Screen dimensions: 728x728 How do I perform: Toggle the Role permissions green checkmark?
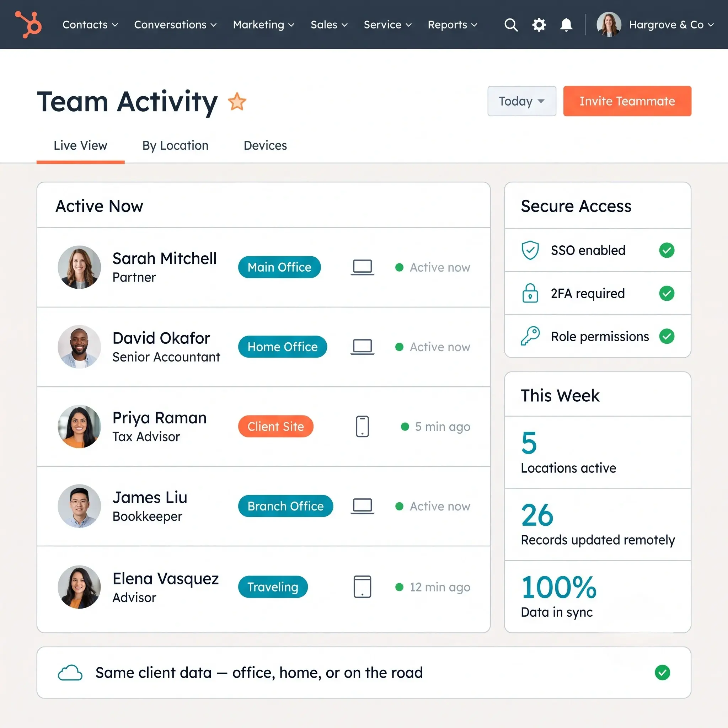point(667,336)
